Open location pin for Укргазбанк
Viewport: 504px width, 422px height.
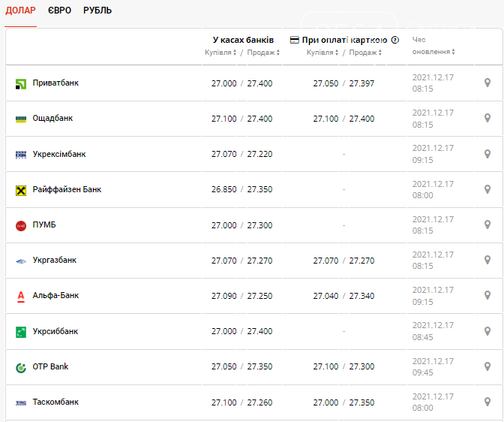[x=487, y=261]
